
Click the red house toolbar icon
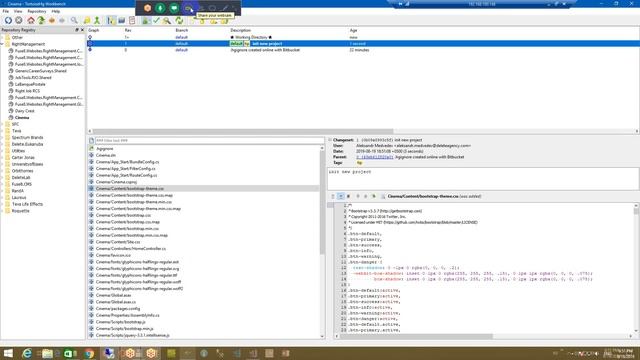(31, 20)
